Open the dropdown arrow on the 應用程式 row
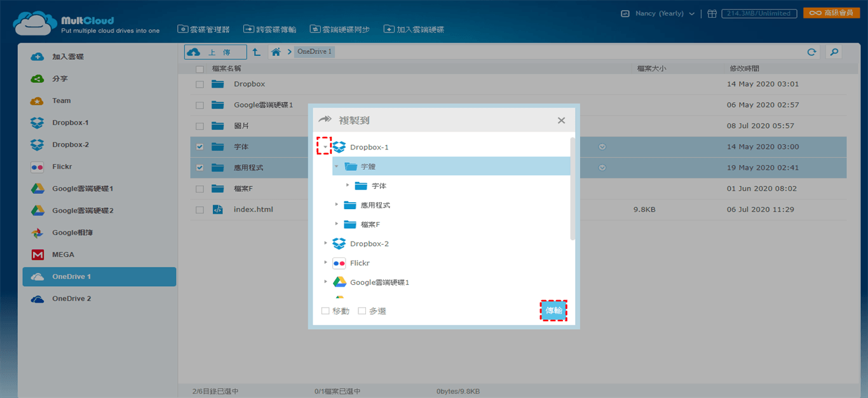The height and width of the screenshot is (398, 868). (x=602, y=168)
